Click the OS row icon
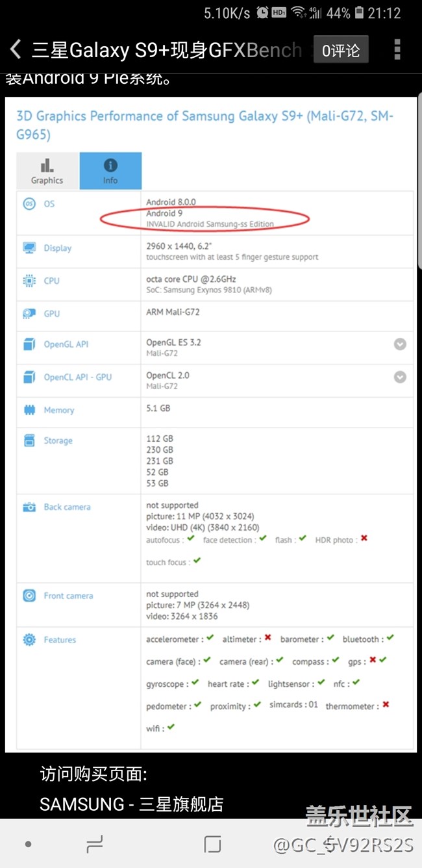 click(29, 204)
